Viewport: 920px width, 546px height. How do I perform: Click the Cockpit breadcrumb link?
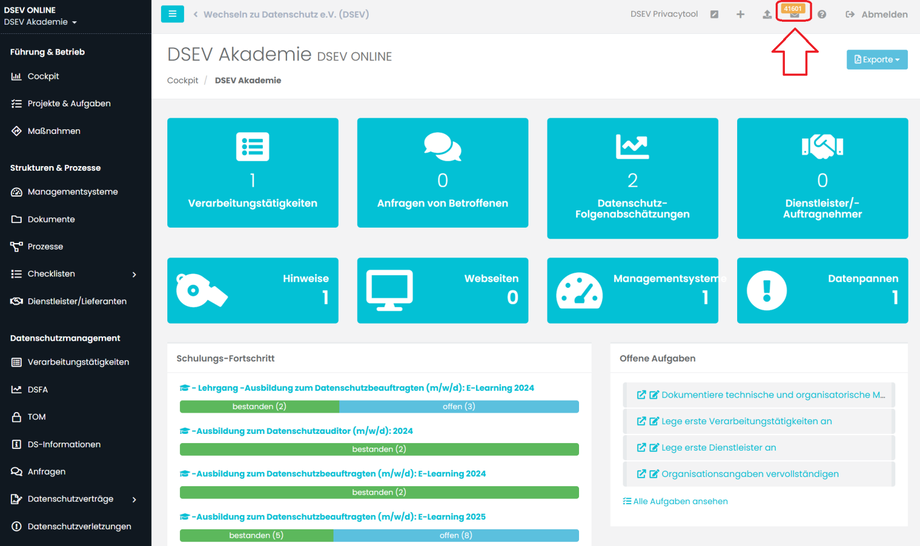point(182,80)
